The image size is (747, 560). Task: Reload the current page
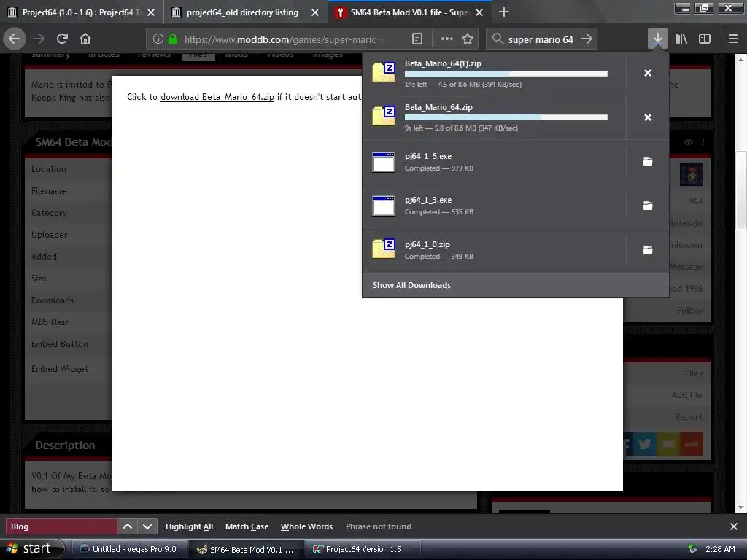(62, 39)
